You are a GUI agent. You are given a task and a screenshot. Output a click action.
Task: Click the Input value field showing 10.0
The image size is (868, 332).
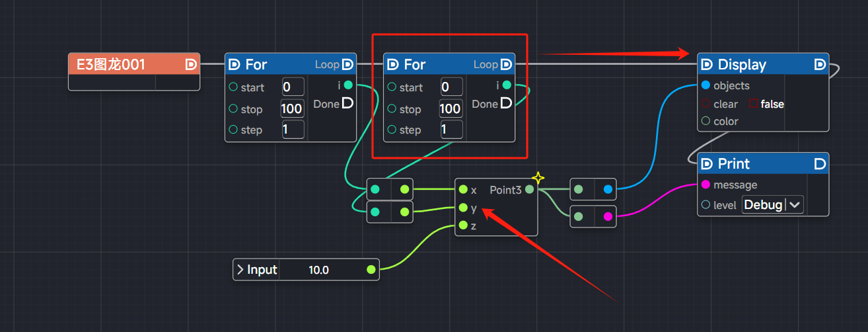point(319,269)
